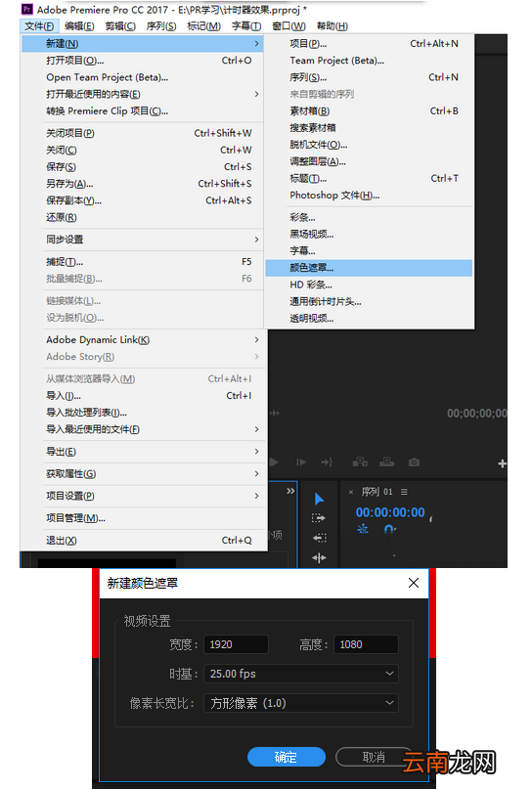
Task: Open the 文件 menu
Action: pyautogui.click(x=39, y=26)
